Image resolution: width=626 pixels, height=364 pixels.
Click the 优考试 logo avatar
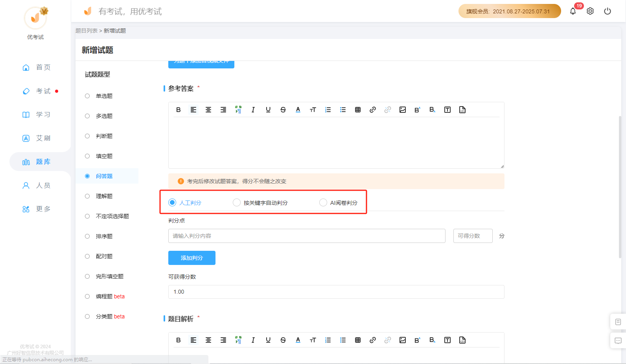point(35,18)
